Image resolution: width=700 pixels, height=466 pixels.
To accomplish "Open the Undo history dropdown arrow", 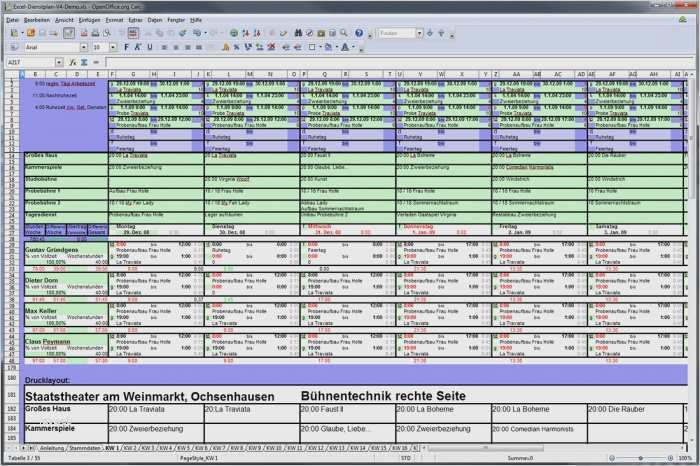I will (205, 33).
